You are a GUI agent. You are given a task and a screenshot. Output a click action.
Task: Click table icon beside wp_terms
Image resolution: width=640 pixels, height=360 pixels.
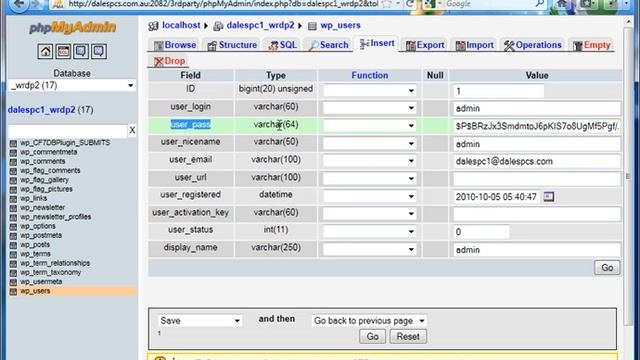(x=13, y=254)
